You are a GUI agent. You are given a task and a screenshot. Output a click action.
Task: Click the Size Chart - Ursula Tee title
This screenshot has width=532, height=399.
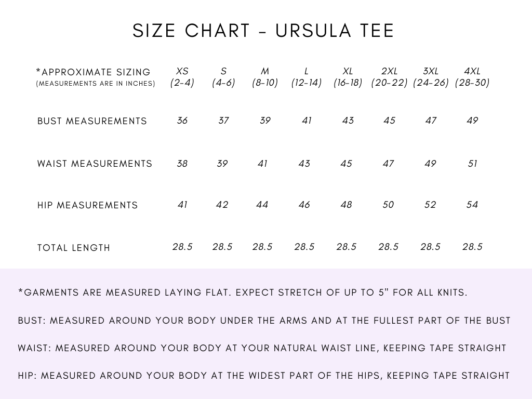click(263, 31)
